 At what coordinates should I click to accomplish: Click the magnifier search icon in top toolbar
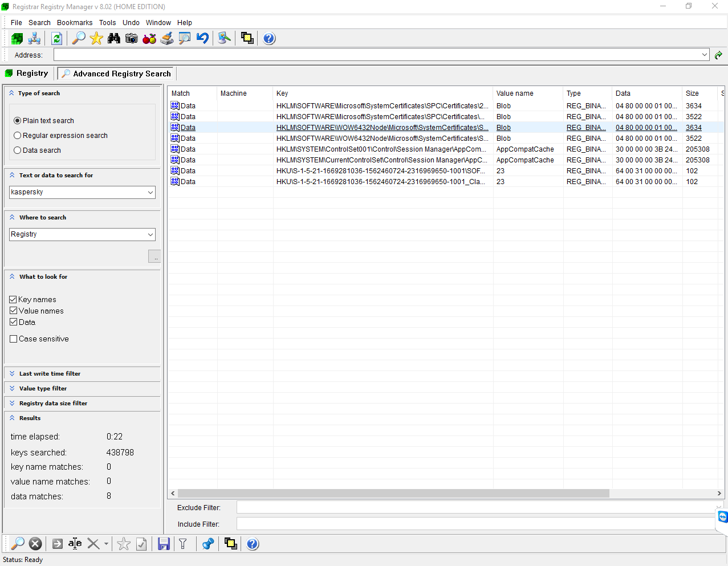click(79, 38)
